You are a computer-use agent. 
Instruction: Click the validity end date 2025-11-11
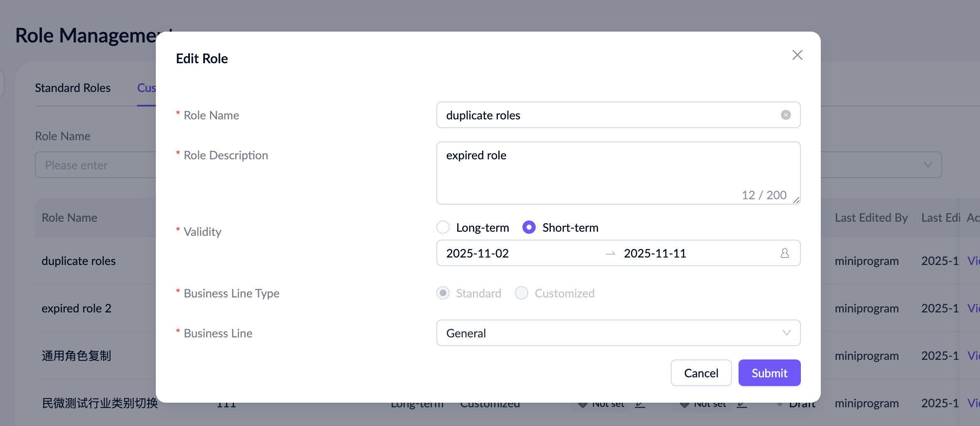[x=655, y=253]
